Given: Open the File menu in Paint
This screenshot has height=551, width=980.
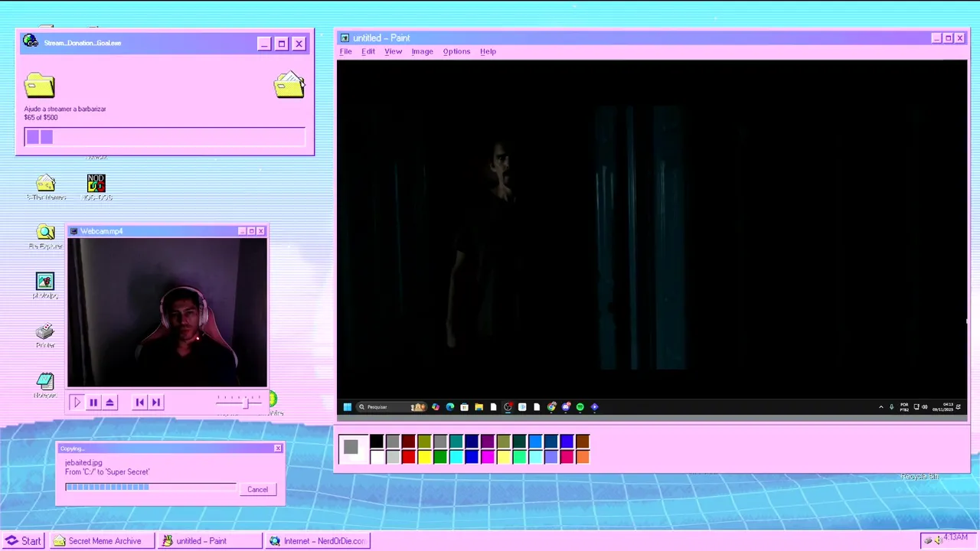Looking at the screenshot, I should point(345,51).
